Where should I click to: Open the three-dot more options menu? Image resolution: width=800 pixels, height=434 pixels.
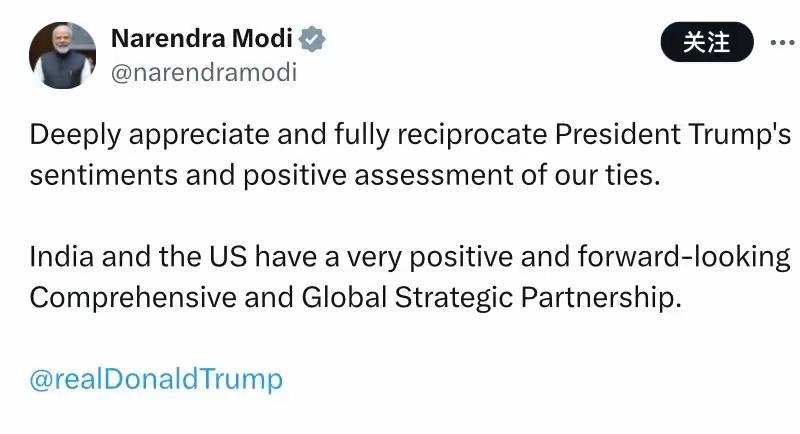click(x=781, y=42)
